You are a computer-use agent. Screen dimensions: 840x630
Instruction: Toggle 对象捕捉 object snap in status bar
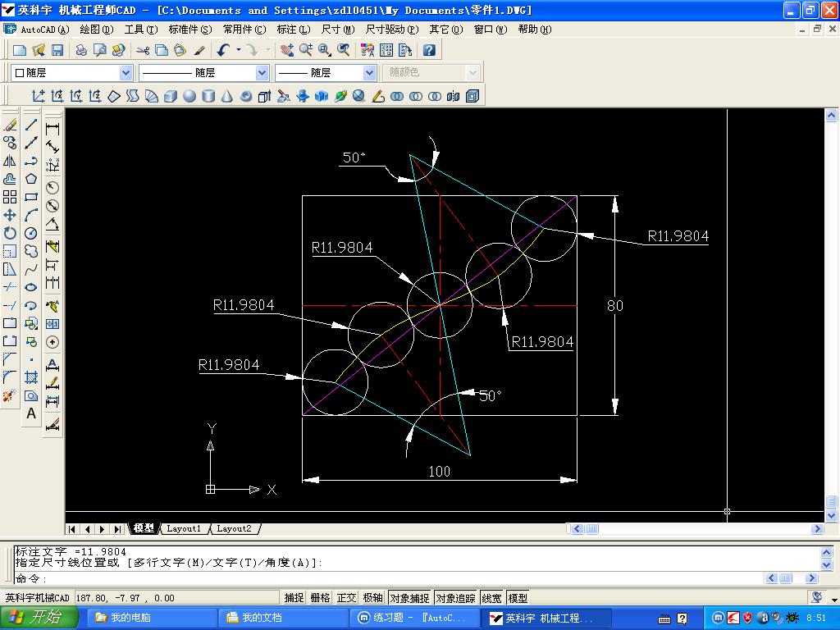point(410,598)
